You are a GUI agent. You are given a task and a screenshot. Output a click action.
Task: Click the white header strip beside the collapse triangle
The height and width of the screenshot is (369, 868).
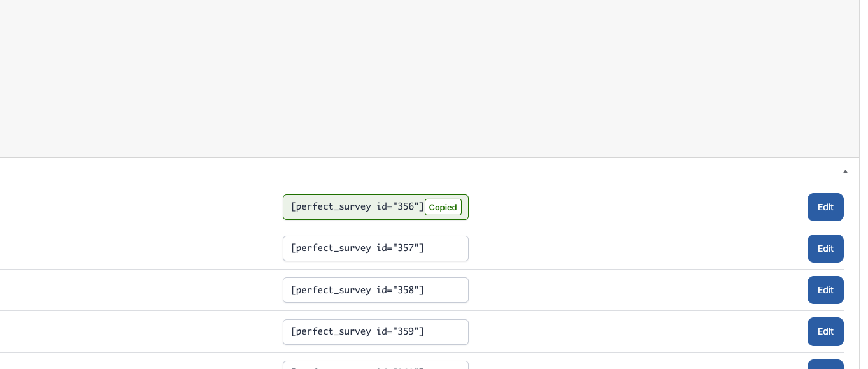(x=420, y=171)
